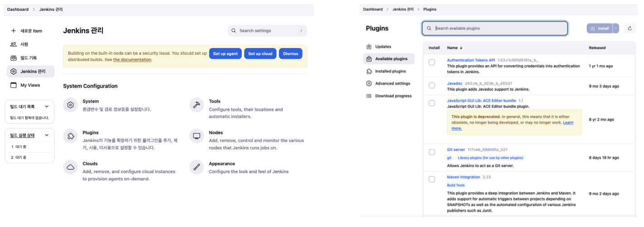This screenshot has height=227, width=644.
Task: Click the Download progress list icon
Action: tap(369, 96)
